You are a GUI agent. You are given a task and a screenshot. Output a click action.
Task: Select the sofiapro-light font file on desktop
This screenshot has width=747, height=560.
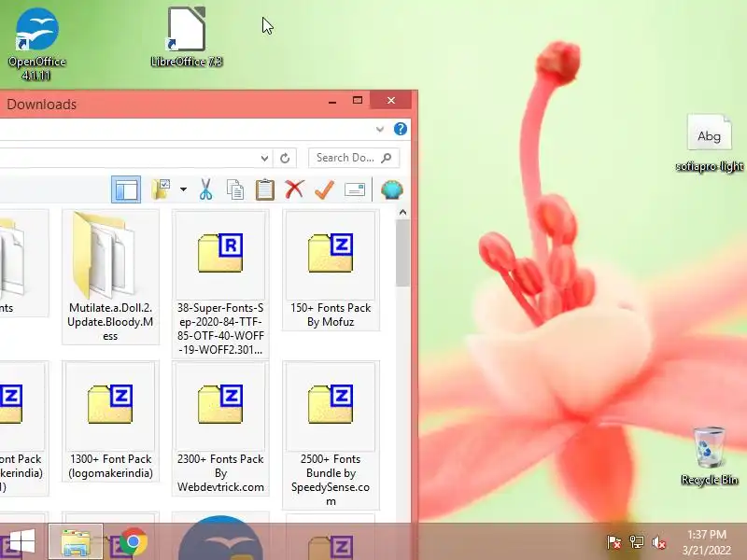pos(710,144)
